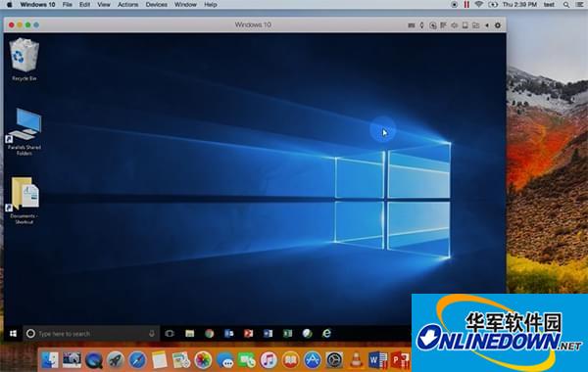
Task: Click the keyboard icon in Parallels title bar
Action: pos(412,25)
